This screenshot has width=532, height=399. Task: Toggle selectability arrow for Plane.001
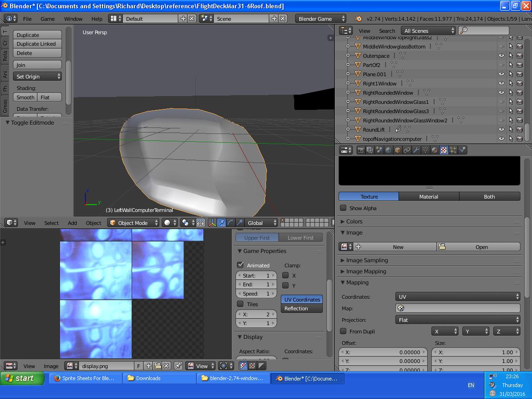click(511, 74)
